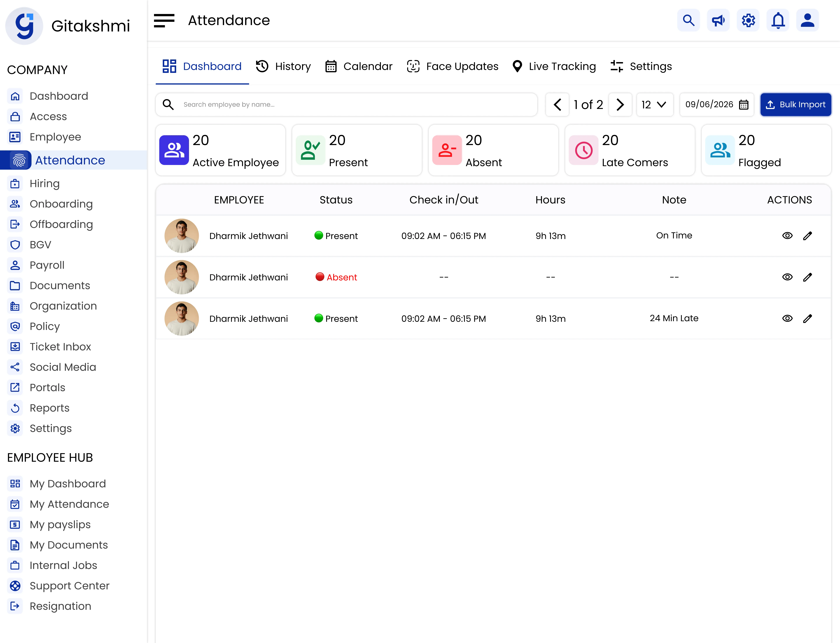The height and width of the screenshot is (643, 840).
Task: Expand the page size dropdown showing 12
Action: pos(655,104)
